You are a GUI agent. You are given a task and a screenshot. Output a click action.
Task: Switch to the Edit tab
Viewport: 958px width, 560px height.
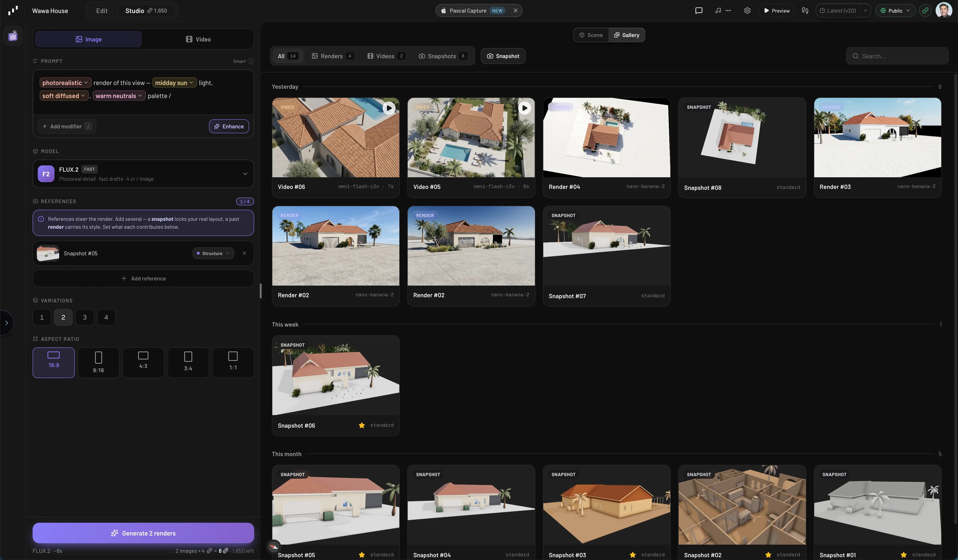point(102,11)
